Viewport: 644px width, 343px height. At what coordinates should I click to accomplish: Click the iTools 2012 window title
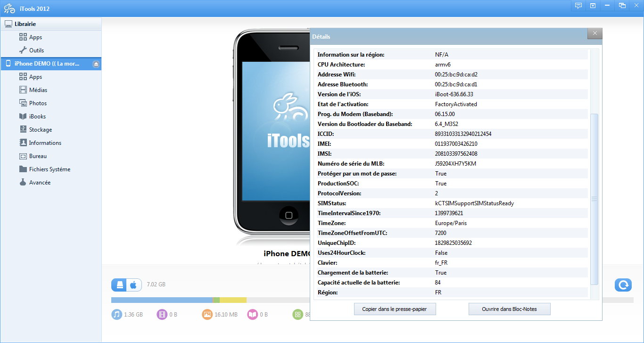pos(35,9)
